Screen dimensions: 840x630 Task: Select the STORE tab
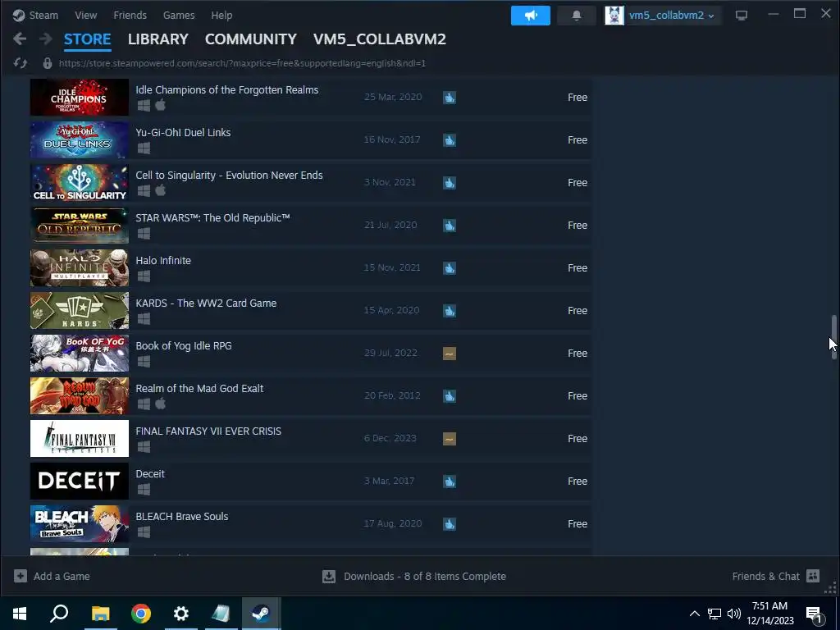pos(87,39)
